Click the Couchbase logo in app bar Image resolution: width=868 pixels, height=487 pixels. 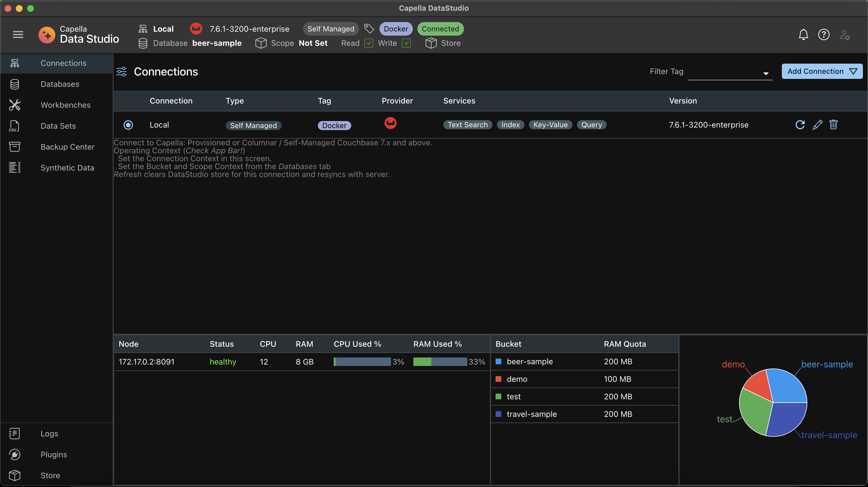click(196, 29)
